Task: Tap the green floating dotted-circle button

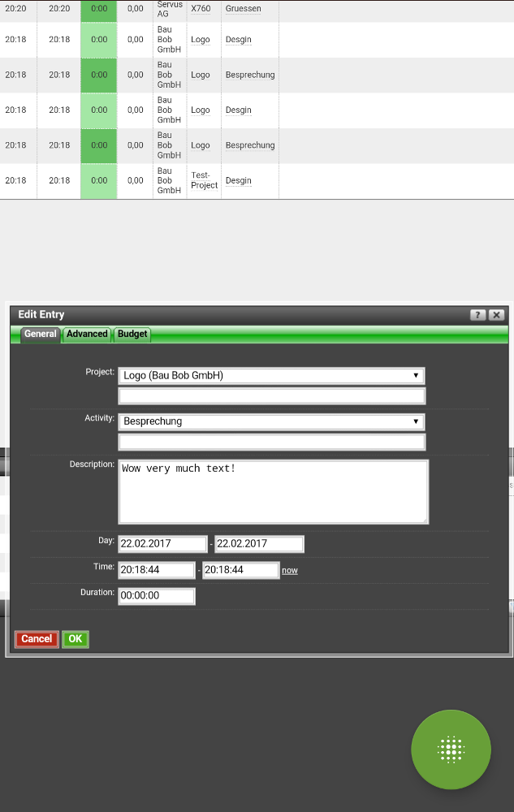Action: pos(451,749)
